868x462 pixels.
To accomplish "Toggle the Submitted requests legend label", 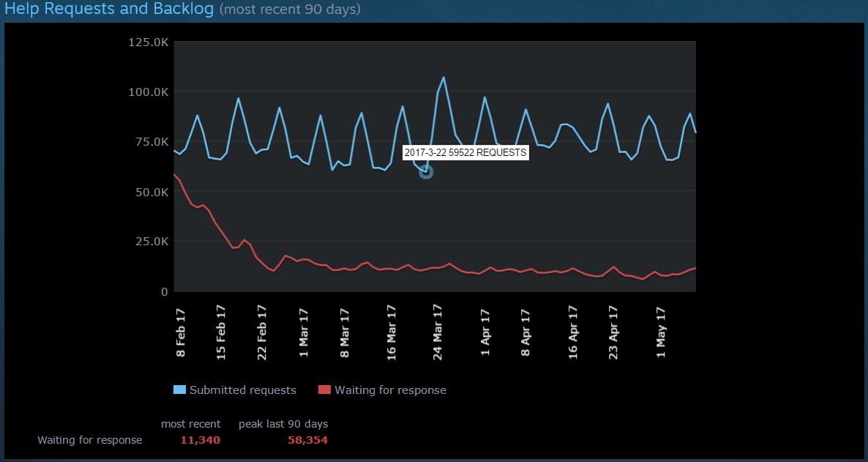I will (x=242, y=390).
